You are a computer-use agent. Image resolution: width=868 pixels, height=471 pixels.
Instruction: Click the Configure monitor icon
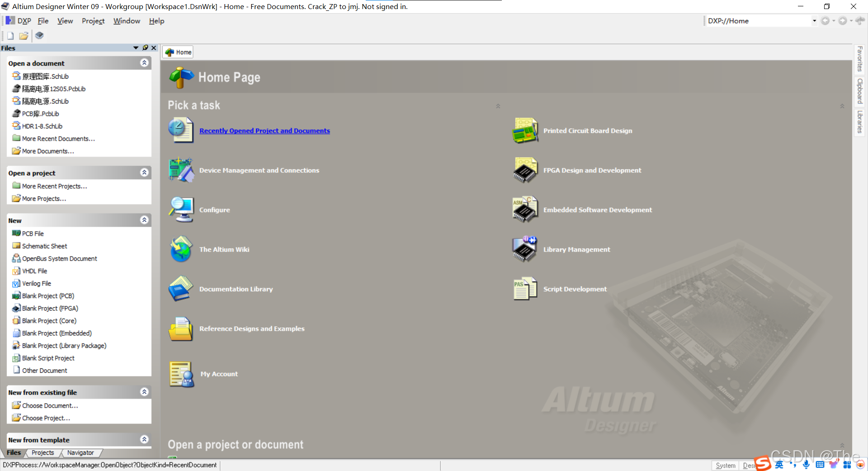click(181, 209)
